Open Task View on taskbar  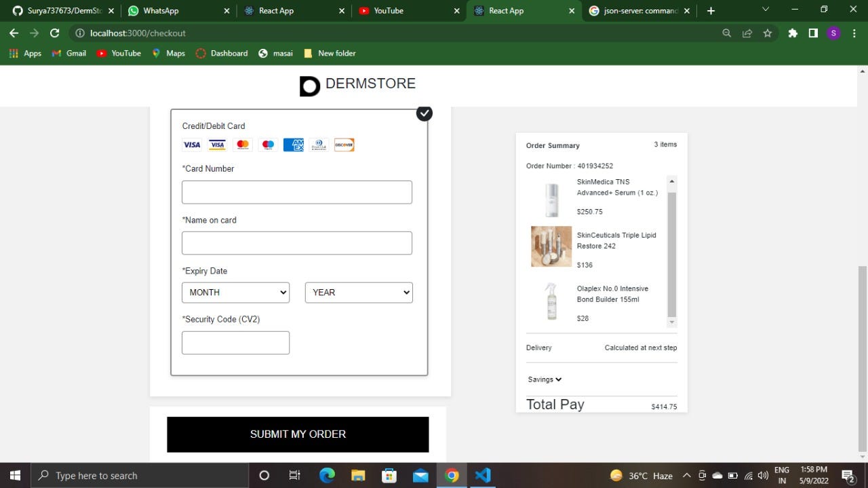(294, 475)
